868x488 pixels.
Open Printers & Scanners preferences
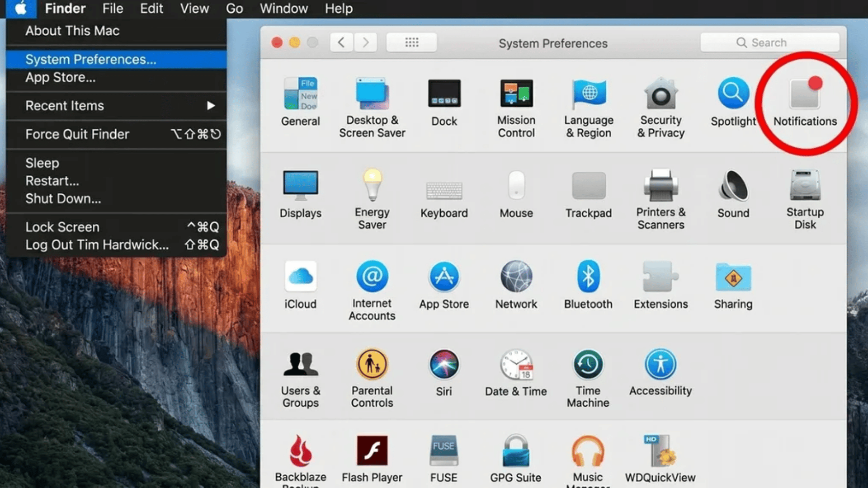(x=661, y=199)
